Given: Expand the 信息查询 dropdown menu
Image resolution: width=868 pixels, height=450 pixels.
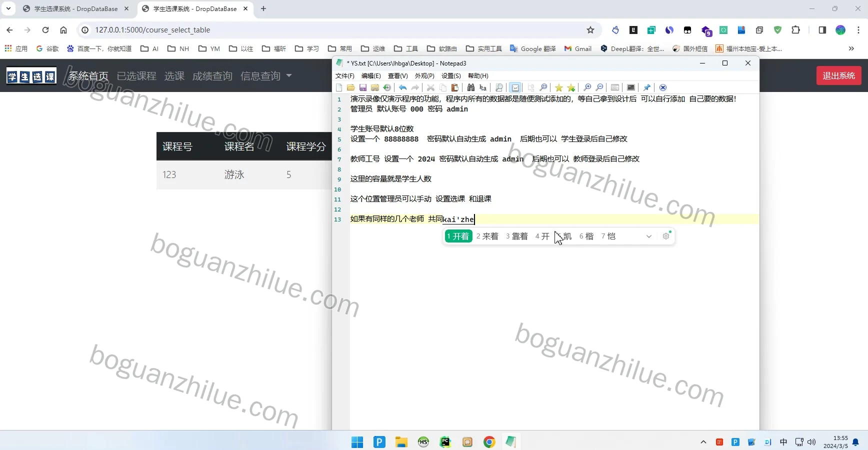Looking at the screenshot, I should (266, 76).
